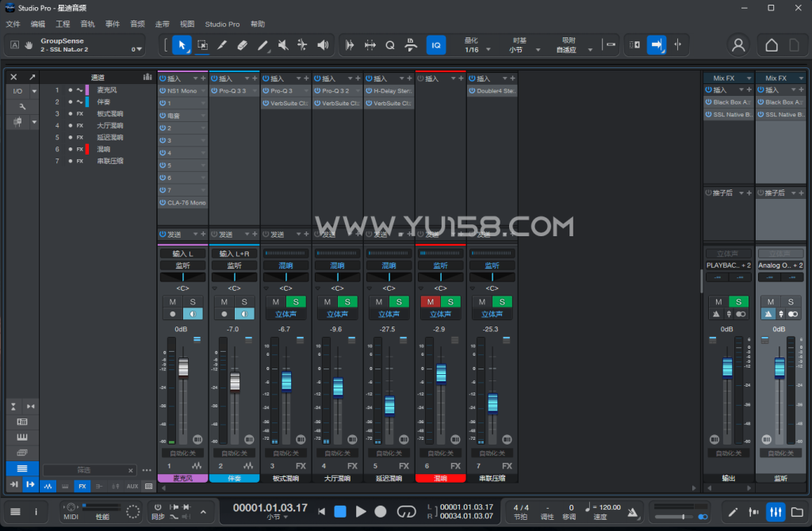The width and height of the screenshot is (812, 531).
Task: Return to zero in transport
Action: [x=322, y=511]
